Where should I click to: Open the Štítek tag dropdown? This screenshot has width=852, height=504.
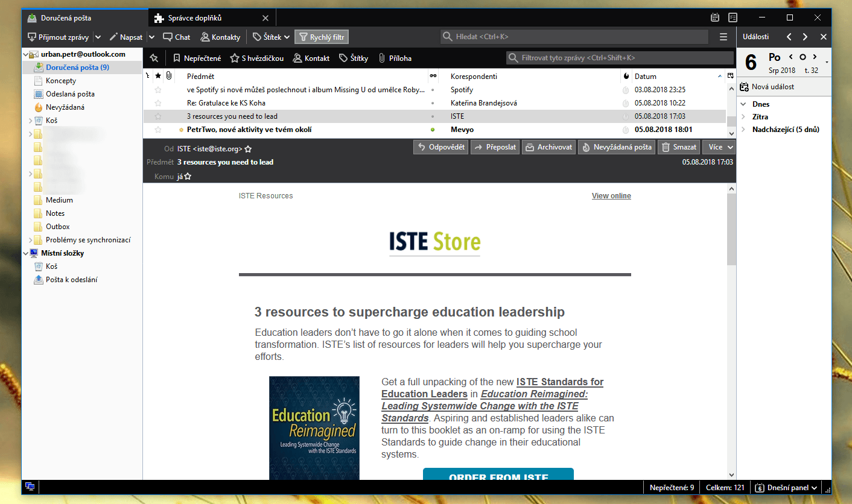pyautogui.click(x=272, y=37)
